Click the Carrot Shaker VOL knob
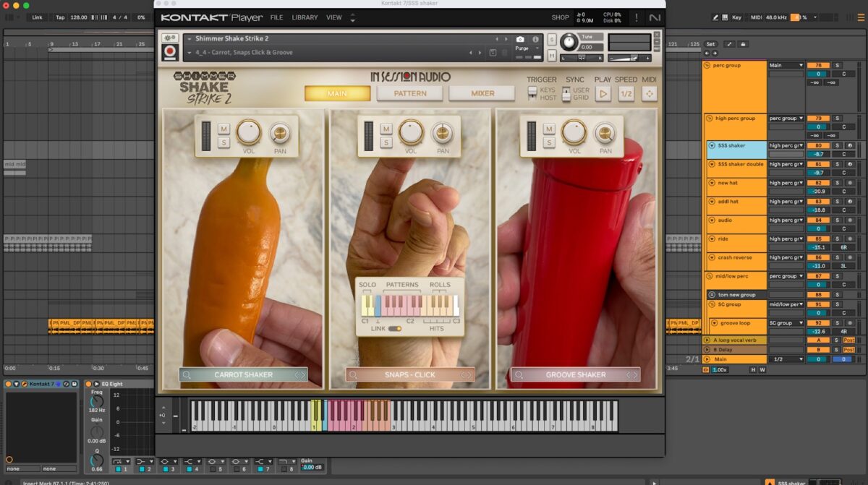 point(248,132)
